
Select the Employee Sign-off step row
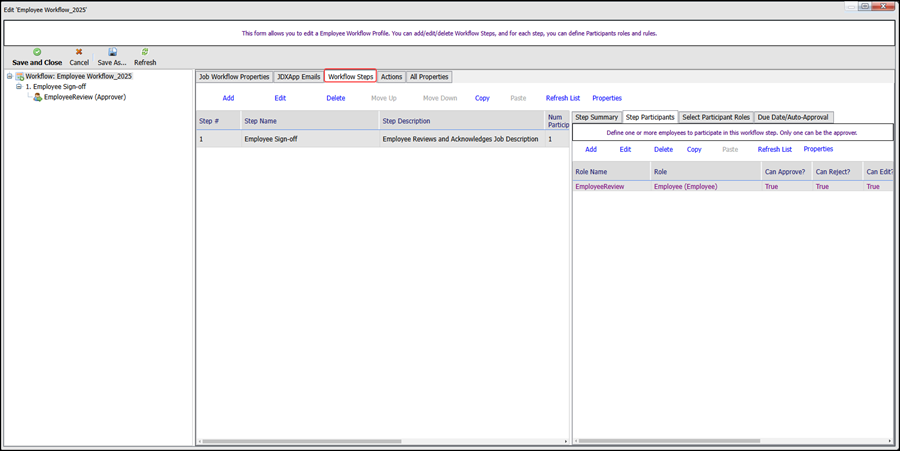click(380, 139)
